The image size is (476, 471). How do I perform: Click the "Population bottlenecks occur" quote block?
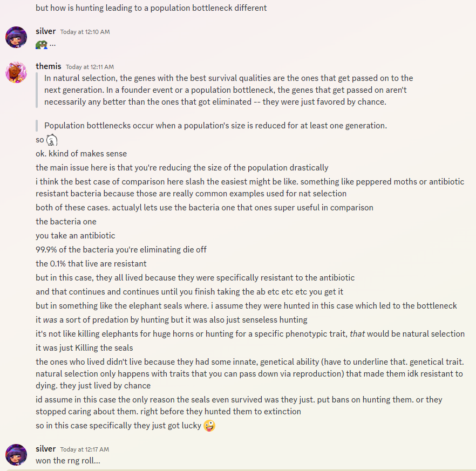click(x=215, y=126)
